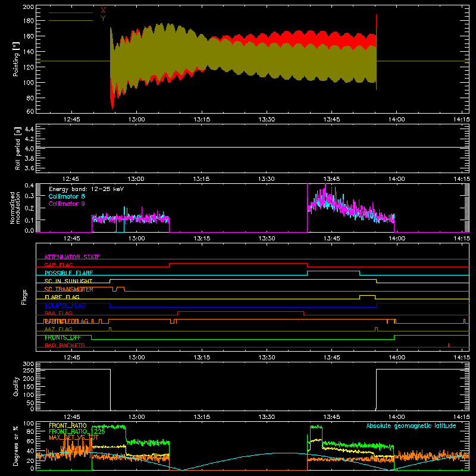Click the GAP_FLAG label
Viewport: 476px width, 476px height.
58,265
